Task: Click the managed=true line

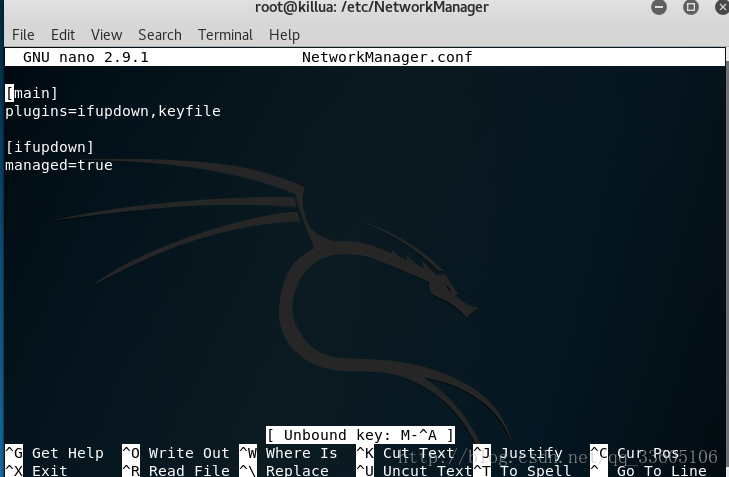Action: (59, 166)
